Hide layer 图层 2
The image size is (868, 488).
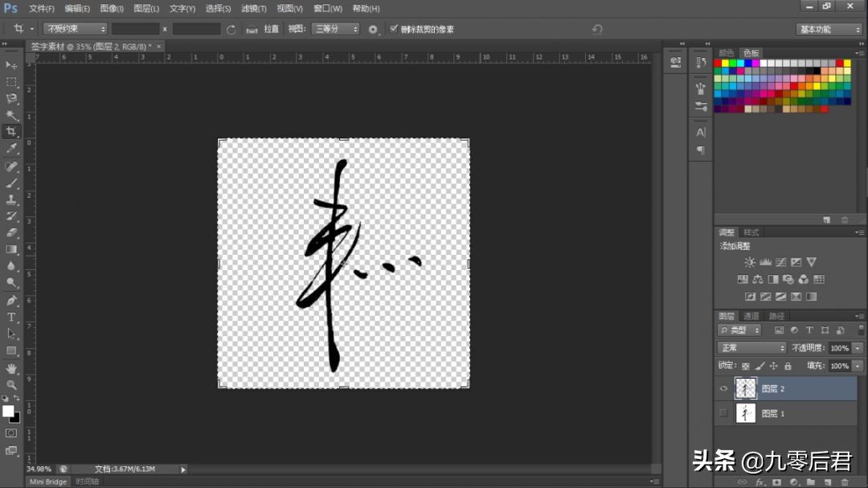click(x=723, y=388)
